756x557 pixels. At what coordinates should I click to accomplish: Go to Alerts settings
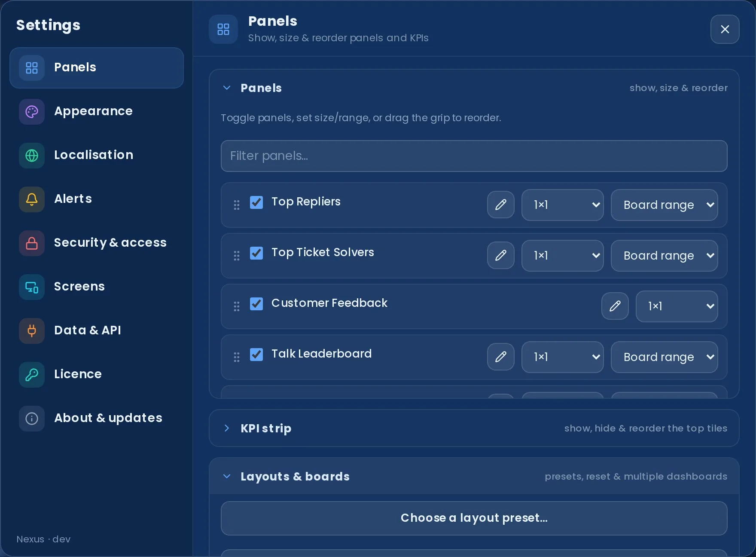pos(97,199)
